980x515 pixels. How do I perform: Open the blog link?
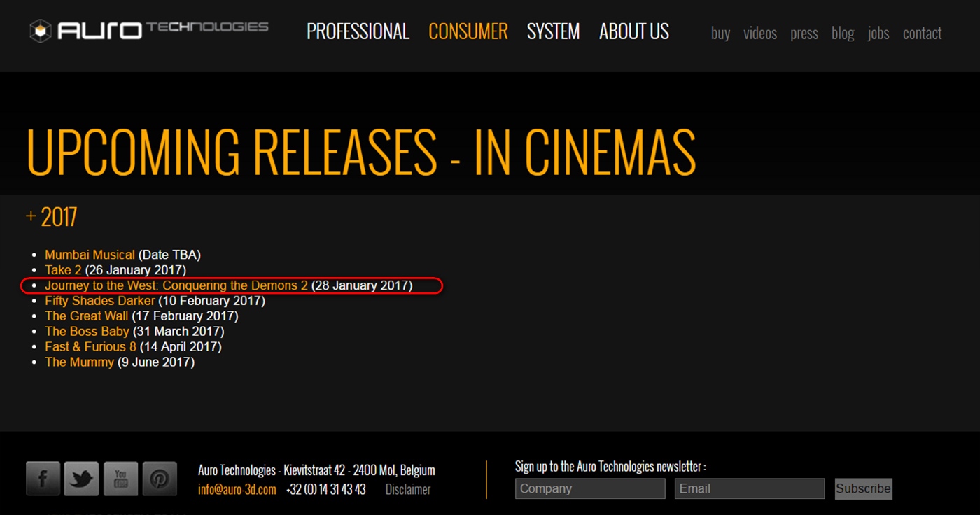point(842,33)
